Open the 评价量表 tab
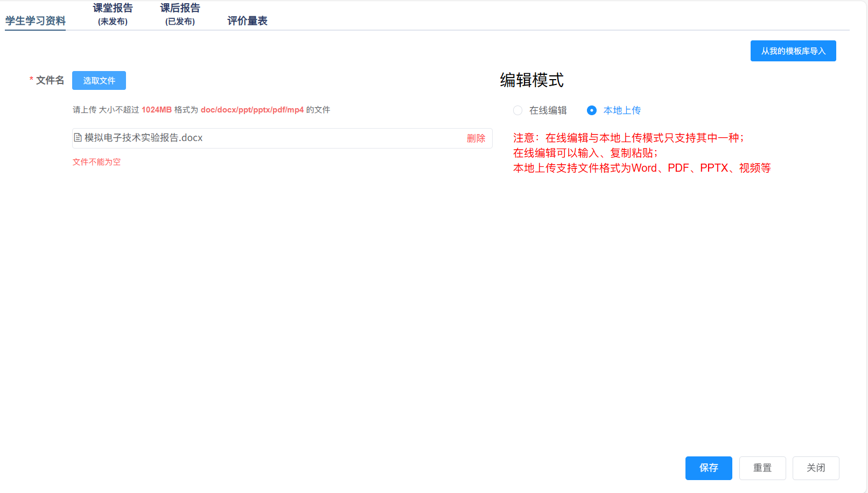The image size is (868, 493). coord(247,21)
